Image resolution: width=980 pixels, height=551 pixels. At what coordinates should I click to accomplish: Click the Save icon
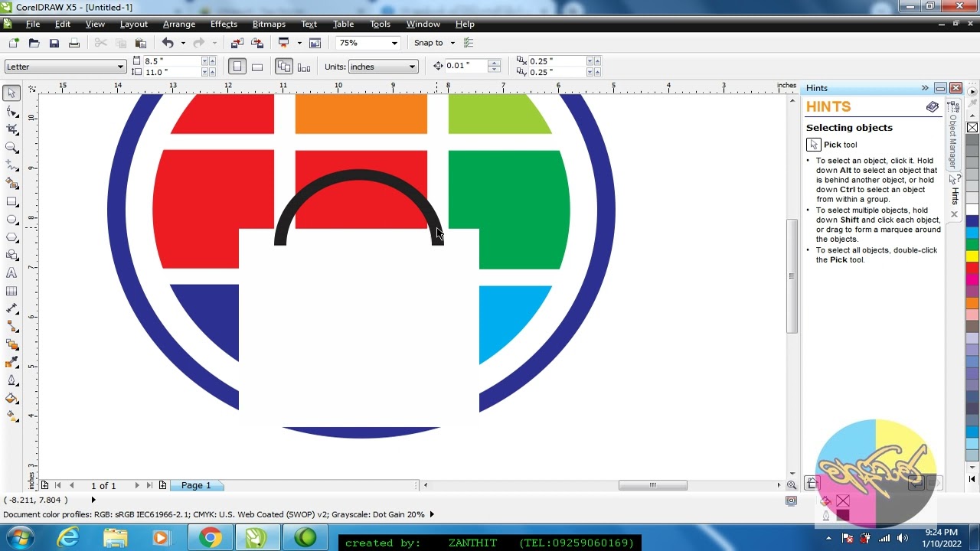[x=54, y=43]
